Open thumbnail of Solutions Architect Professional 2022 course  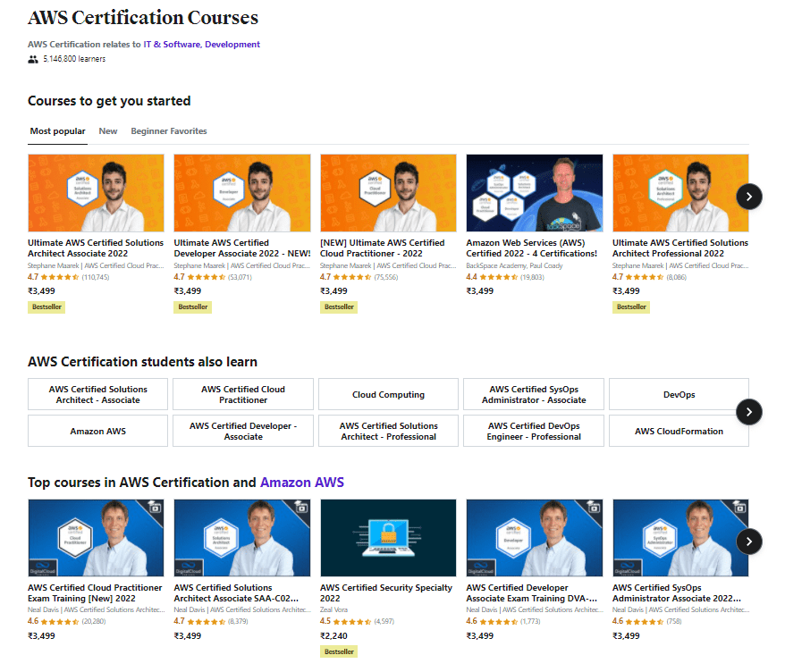point(681,193)
